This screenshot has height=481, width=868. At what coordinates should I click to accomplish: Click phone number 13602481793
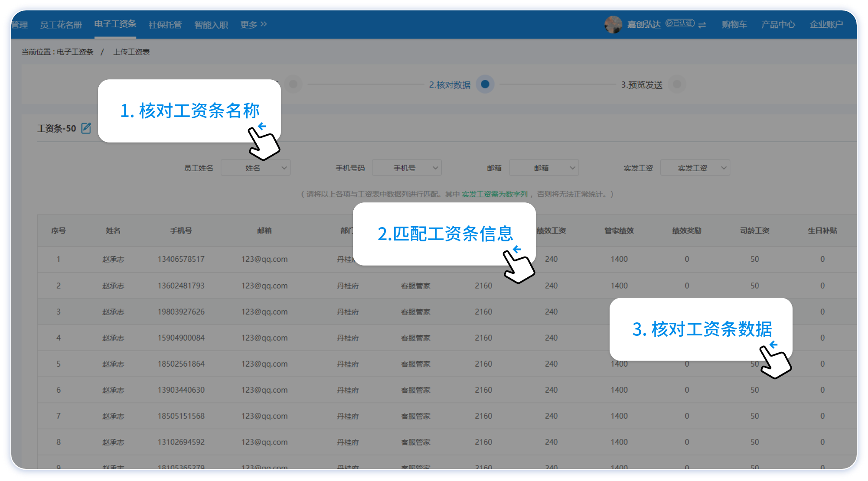point(181,286)
